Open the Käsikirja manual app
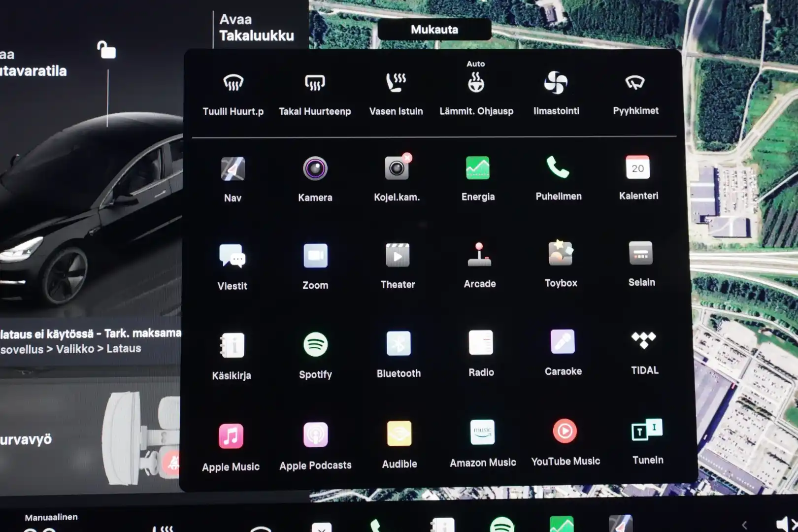Screen dimensions: 798x532 tap(232, 345)
